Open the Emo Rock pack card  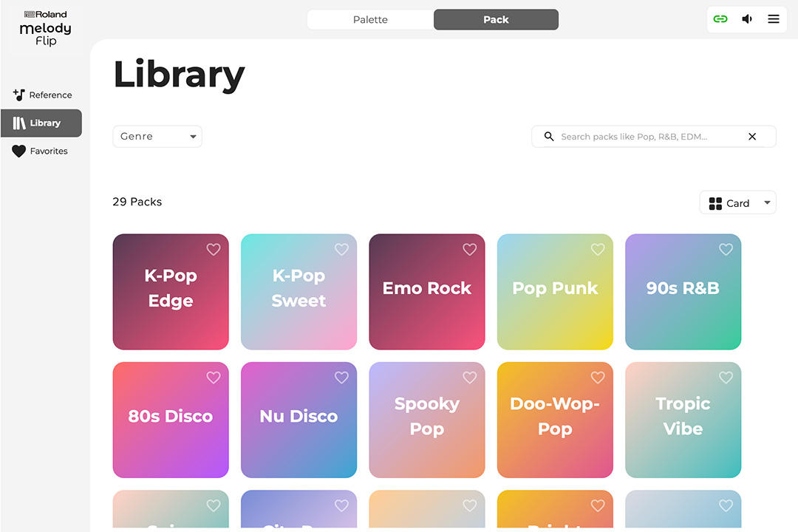pos(427,292)
